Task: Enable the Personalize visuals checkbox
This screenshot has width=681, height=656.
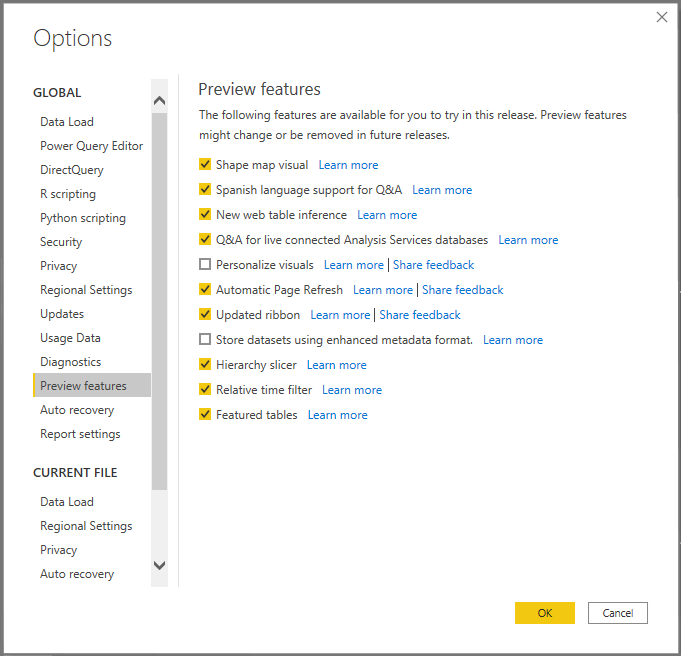Action: coord(205,265)
